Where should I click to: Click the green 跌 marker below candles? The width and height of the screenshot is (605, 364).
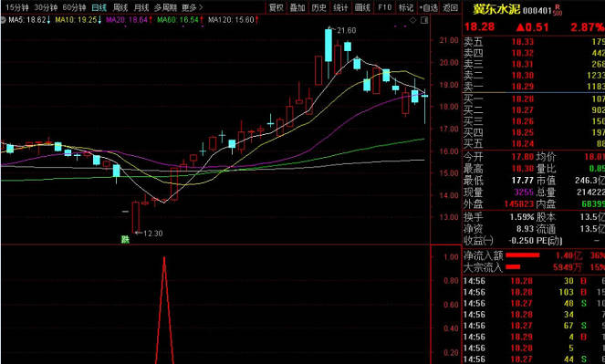click(x=125, y=239)
